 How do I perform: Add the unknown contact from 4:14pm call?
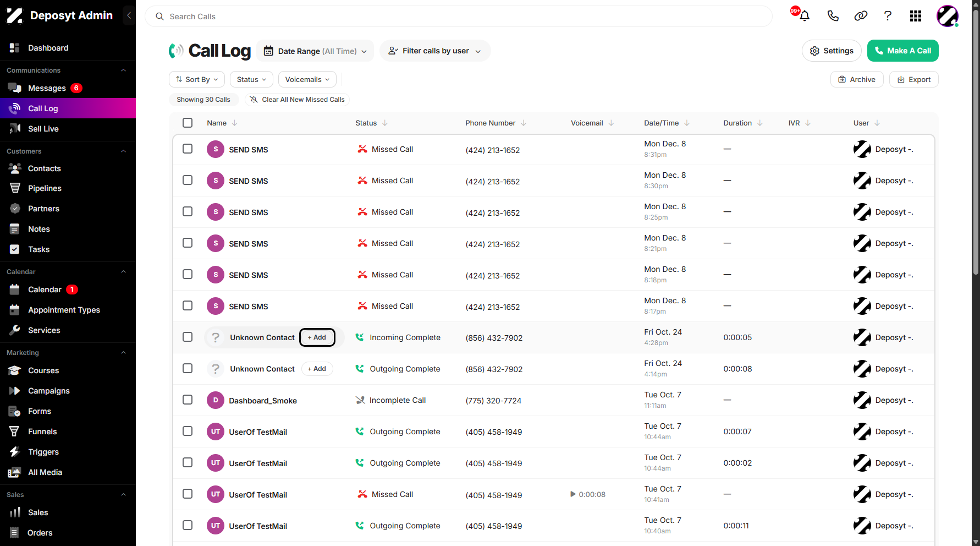(x=317, y=369)
